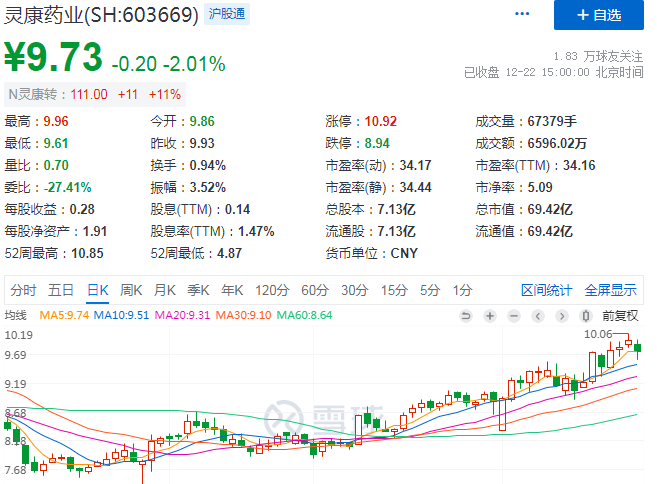657x484 pixels.
Task: Click the 万球友关注 follower count
Action: coord(598,56)
